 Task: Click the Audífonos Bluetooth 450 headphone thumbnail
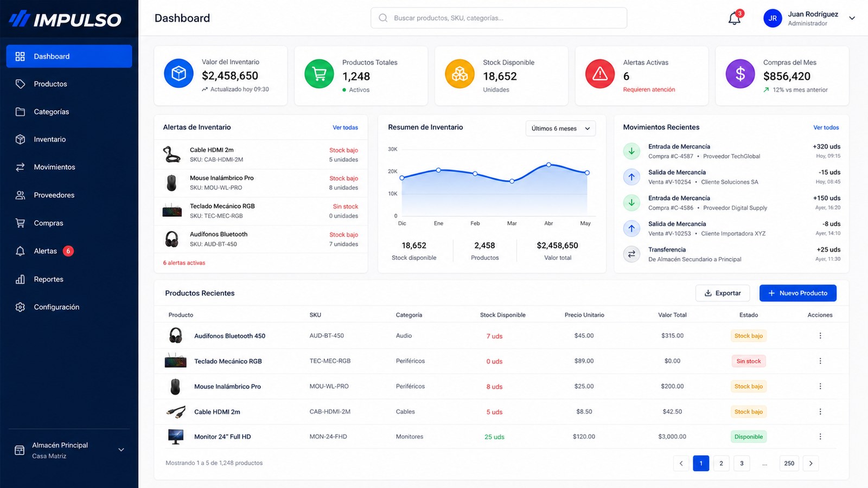[176, 336]
